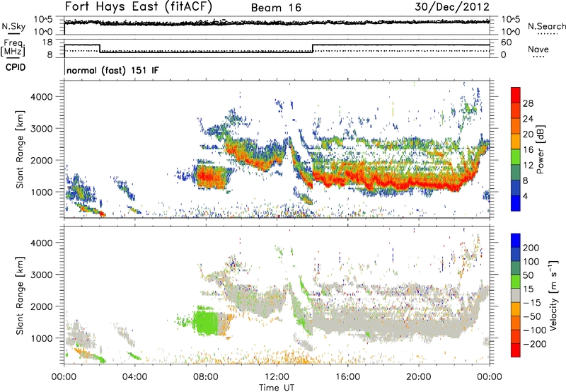Click the blue bottom of the Power color bar
The height and width of the screenshot is (392, 566).
(x=516, y=203)
